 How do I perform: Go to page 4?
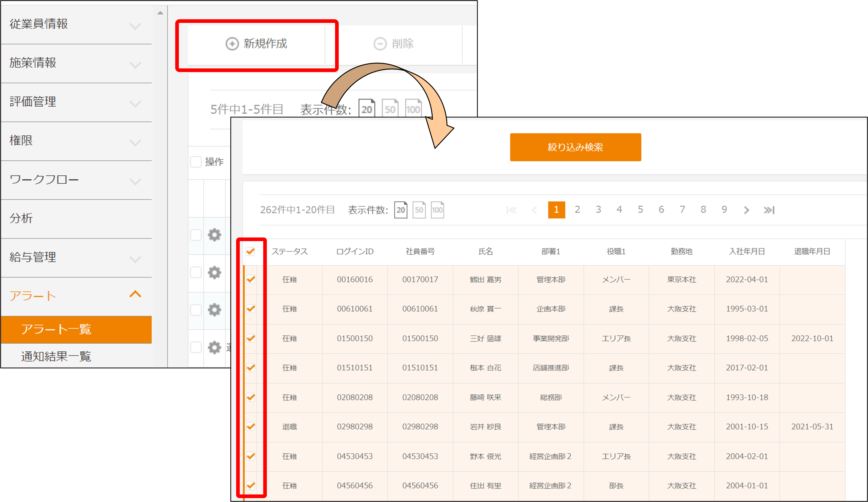[x=619, y=210]
